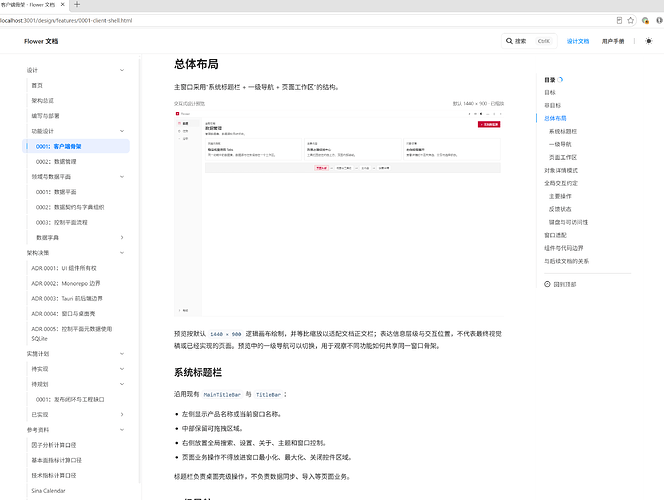
Task: Click the Flower 文档 site title
Action: 41,41
